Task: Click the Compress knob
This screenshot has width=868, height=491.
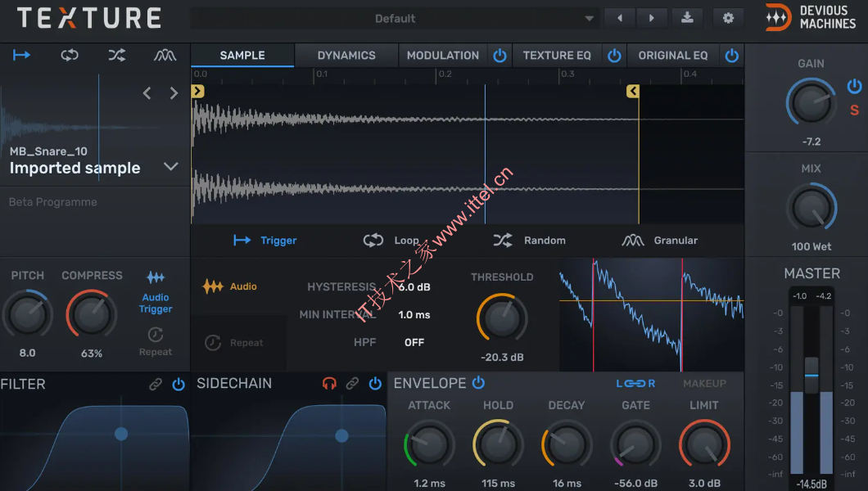Action: (x=92, y=314)
